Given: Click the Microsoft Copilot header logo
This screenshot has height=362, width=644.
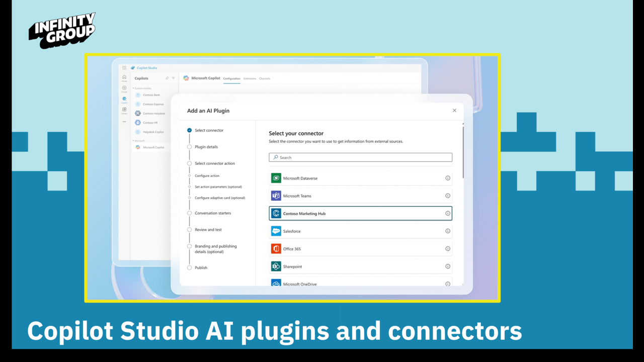Looking at the screenshot, I should pos(186,78).
